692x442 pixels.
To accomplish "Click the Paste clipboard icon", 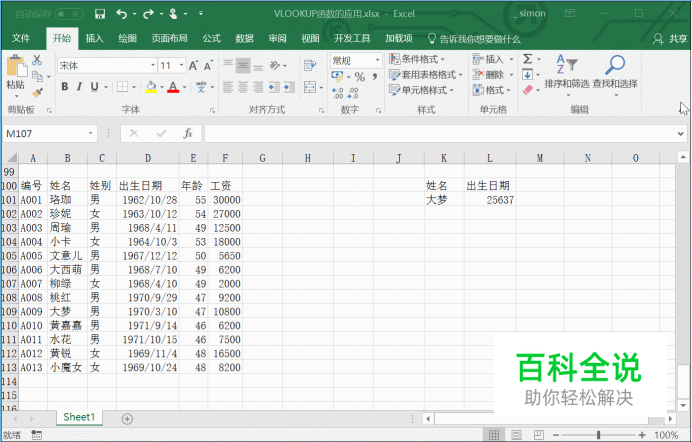I will click(x=16, y=67).
